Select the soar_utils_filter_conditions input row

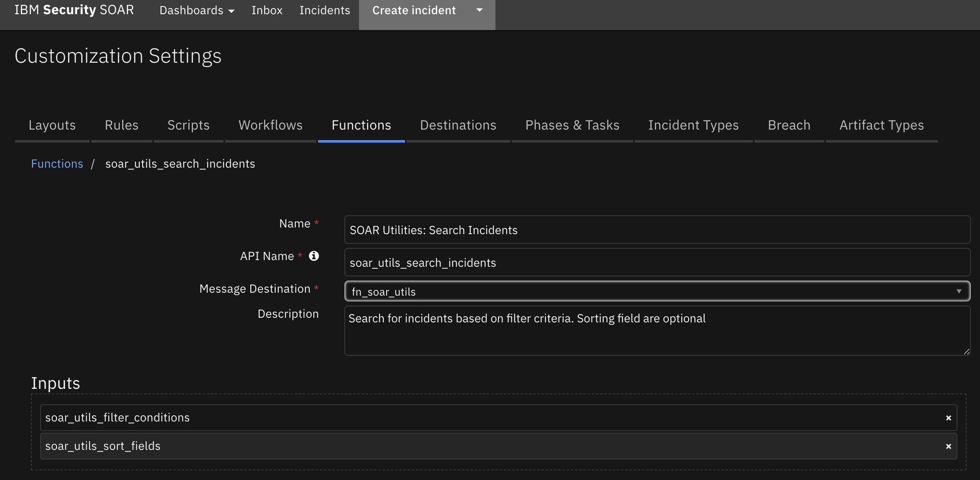(x=498, y=418)
